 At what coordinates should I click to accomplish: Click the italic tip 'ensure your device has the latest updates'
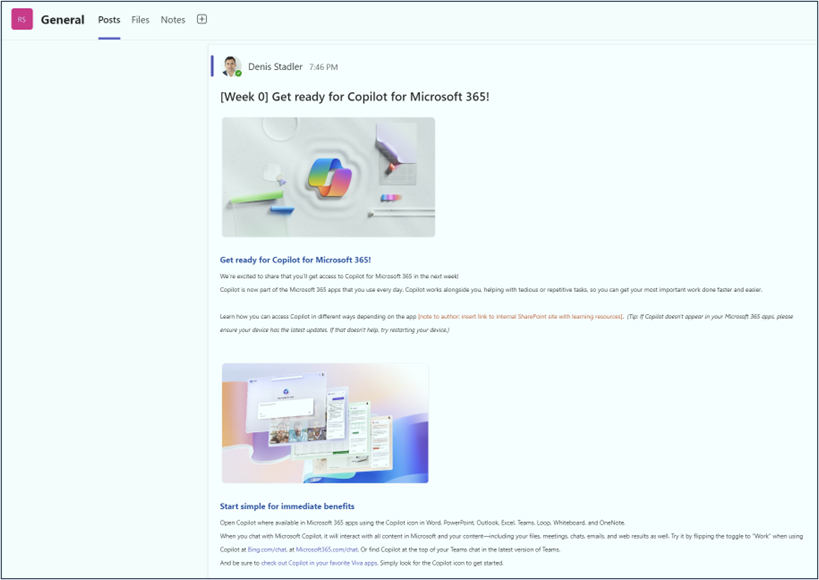pyautogui.click(x=334, y=330)
